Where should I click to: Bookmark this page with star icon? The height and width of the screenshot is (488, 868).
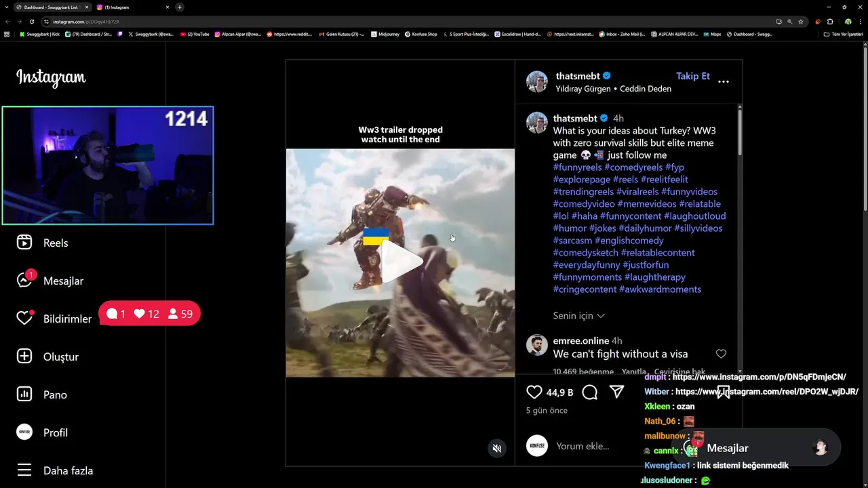click(x=801, y=22)
